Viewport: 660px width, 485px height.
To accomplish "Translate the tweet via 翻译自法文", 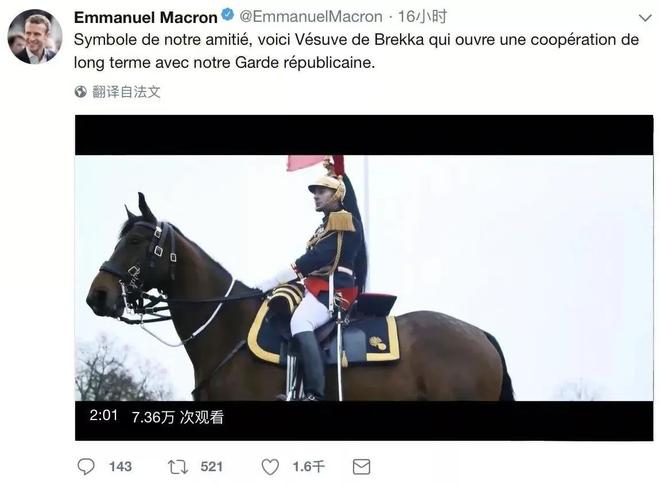I will tap(126, 92).
